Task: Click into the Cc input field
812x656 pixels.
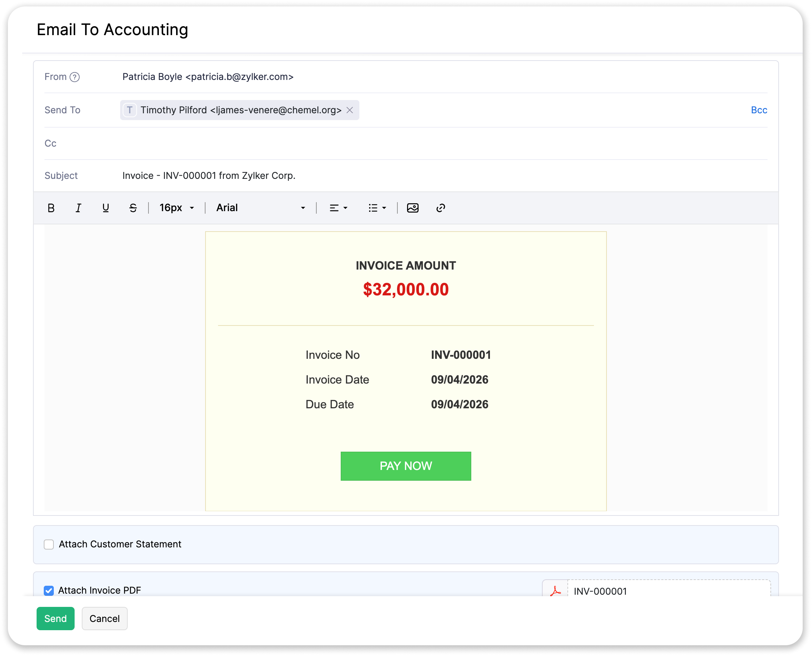Action: click(416, 144)
